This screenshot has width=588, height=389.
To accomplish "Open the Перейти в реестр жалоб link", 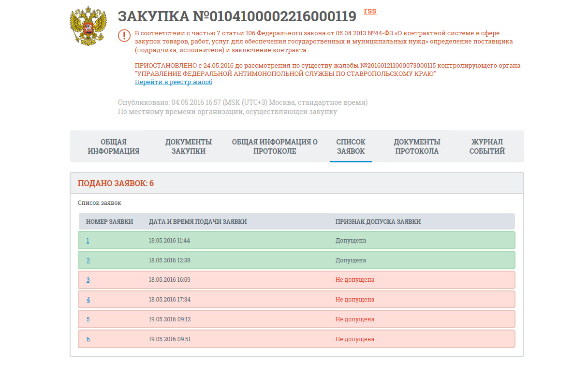I will pos(174,82).
